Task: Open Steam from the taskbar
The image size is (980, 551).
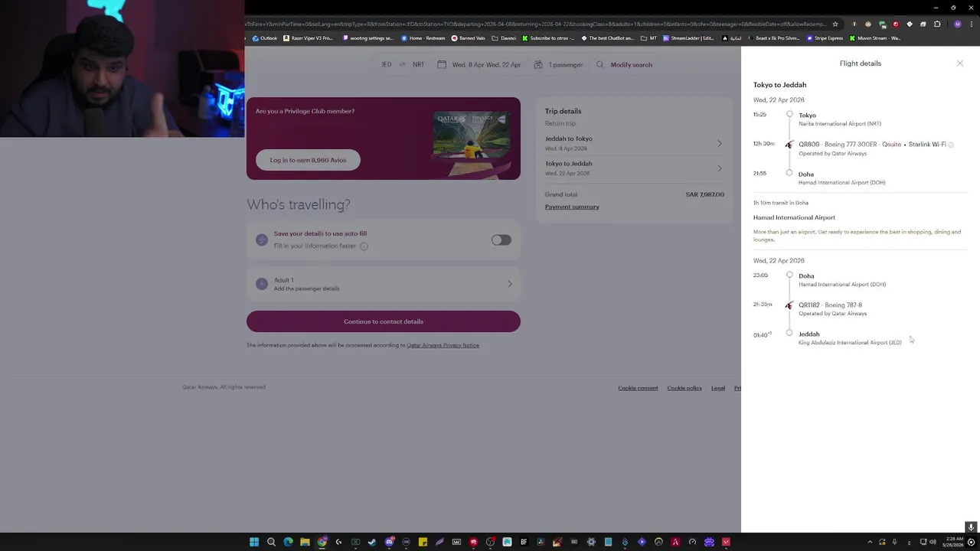Action: pyautogui.click(x=372, y=542)
